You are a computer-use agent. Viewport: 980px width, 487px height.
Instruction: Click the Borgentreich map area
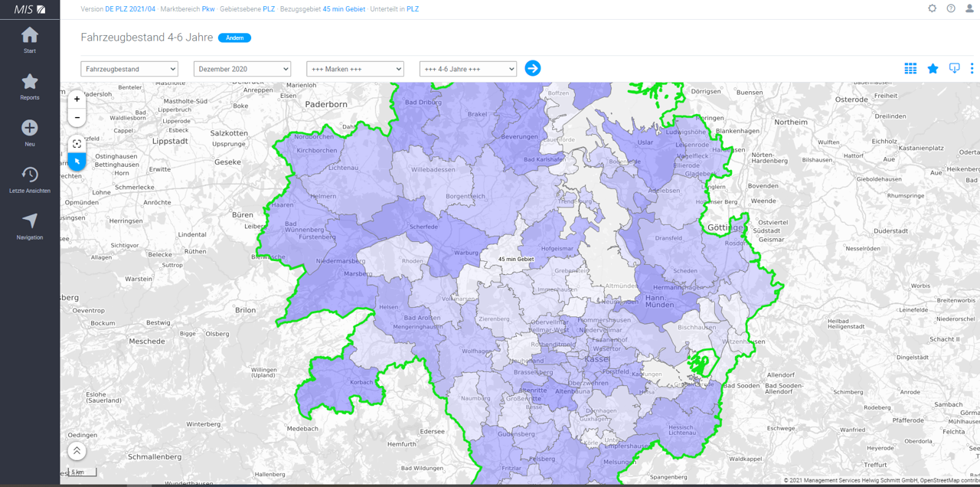pos(465,196)
